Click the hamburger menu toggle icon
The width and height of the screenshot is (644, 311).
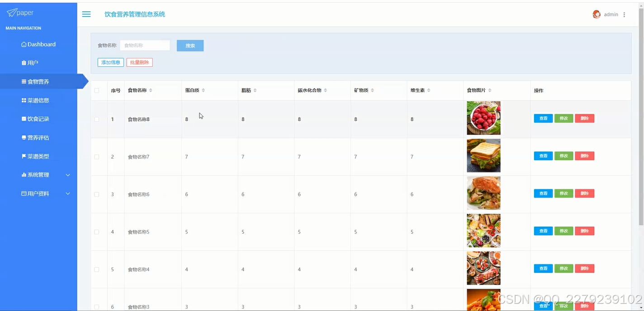pos(86,14)
